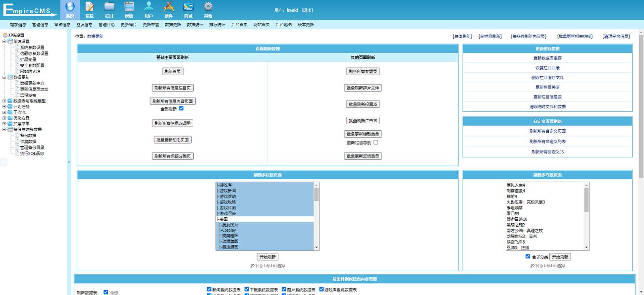Expand the 扩展菜单 tree node
644x295 pixels.
(4, 124)
